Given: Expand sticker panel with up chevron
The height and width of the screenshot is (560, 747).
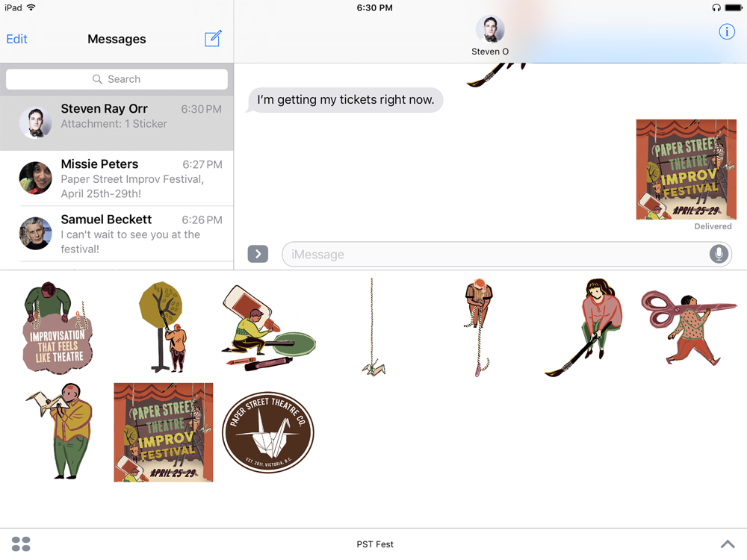Looking at the screenshot, I should pos(728,544).
